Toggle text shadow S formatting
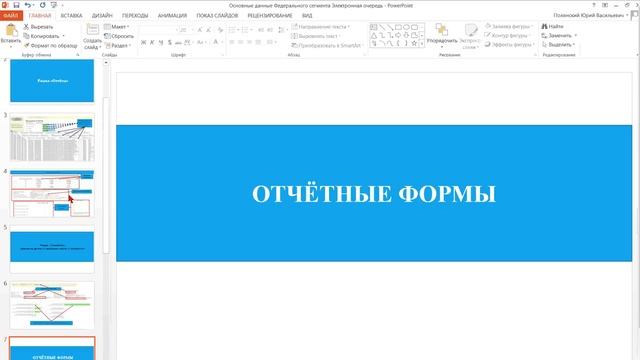 coord(170,42)
